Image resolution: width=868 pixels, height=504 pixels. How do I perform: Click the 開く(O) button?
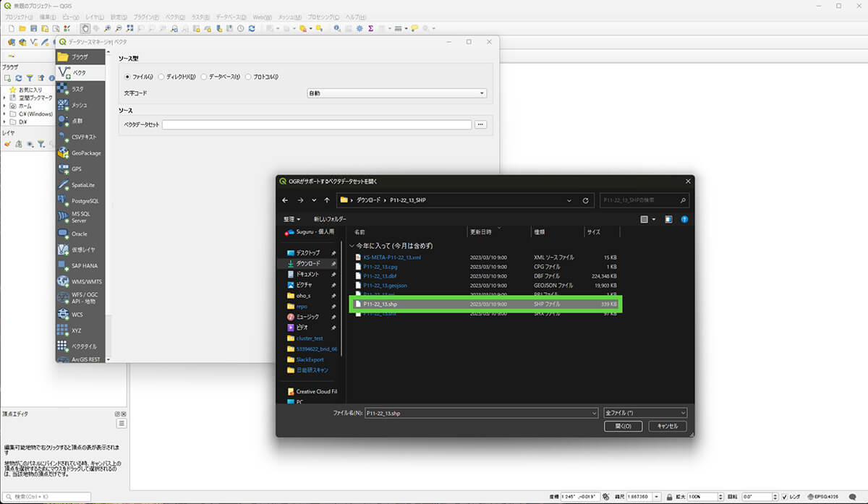(623, 427)
